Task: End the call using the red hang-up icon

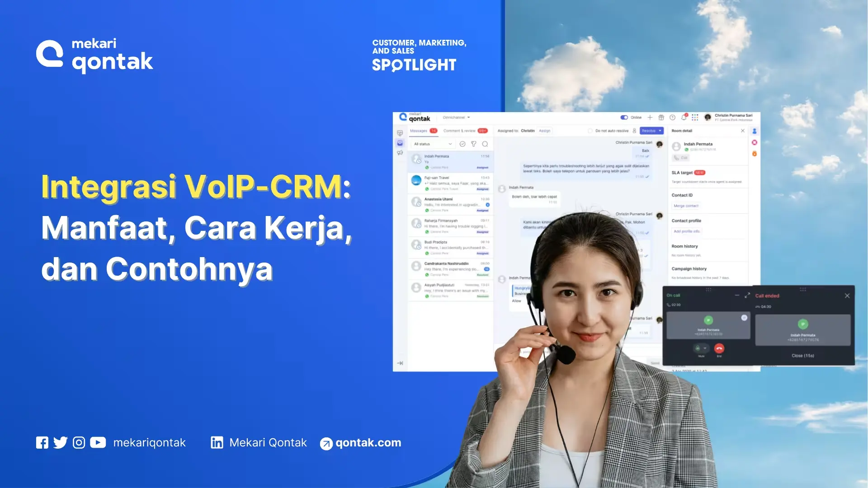Action: click(720, 348)
